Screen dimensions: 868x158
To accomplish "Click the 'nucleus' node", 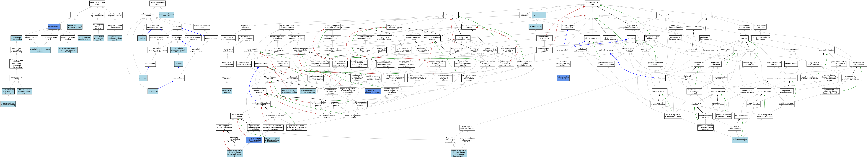I will click(179, 63).
